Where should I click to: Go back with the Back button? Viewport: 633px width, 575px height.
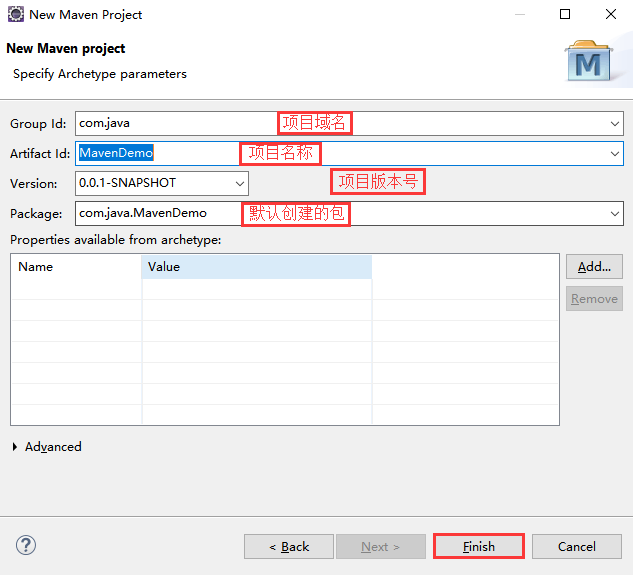[289, 546]
